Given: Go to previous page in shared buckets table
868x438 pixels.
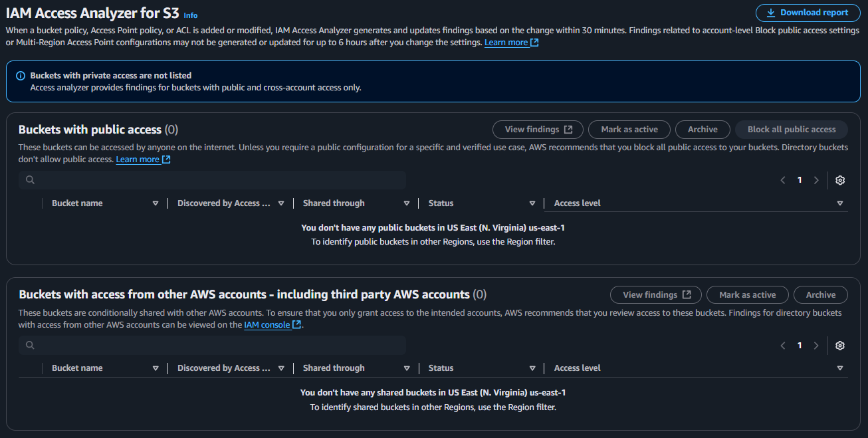Looking at the screenshot, I should click(783, 345).
